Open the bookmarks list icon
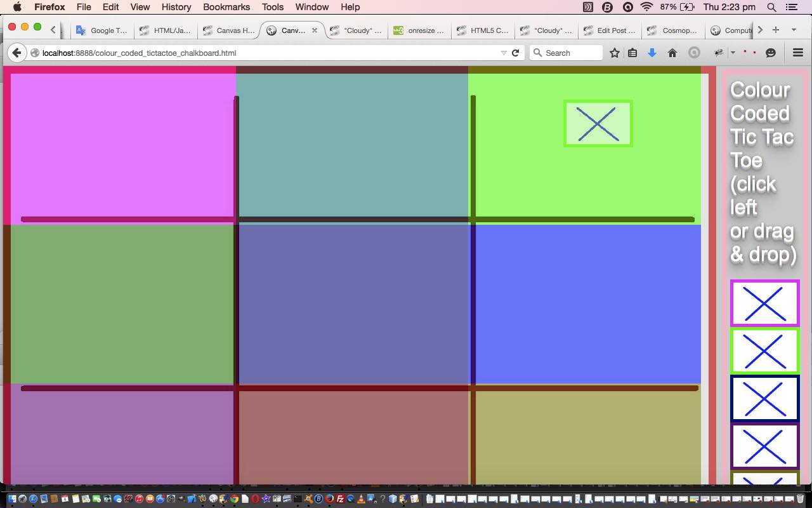Viewport: 812px width, 508px height. [632, 53]
